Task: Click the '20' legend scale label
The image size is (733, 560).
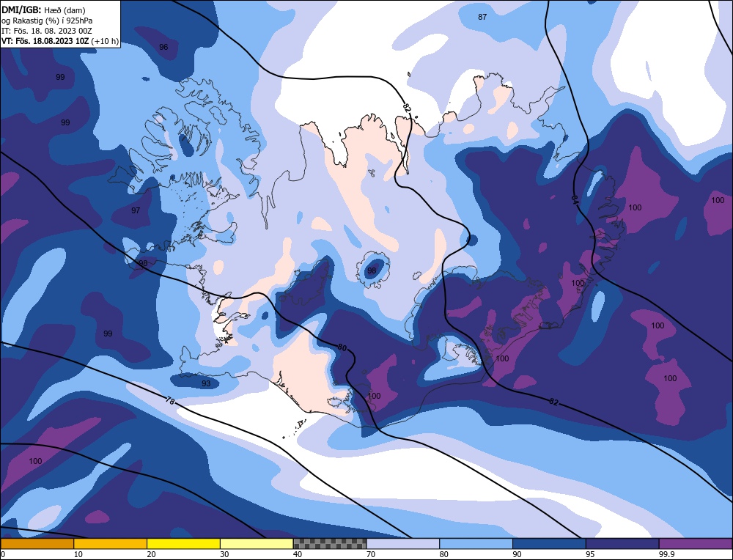Action: coord(152,554)
